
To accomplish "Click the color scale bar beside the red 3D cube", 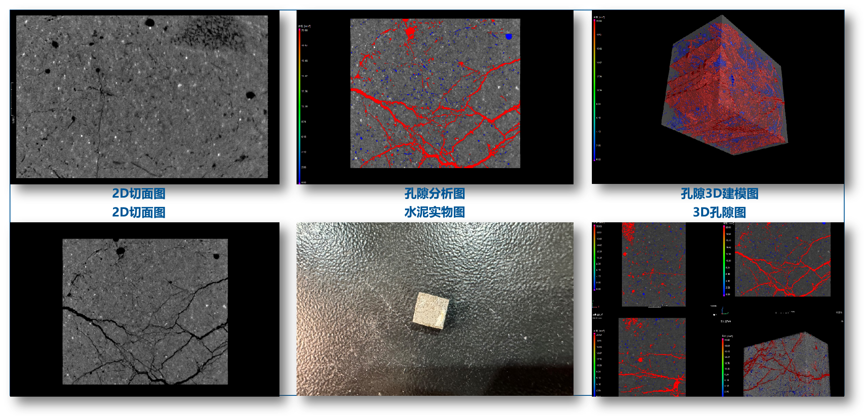I will (595, 90).
